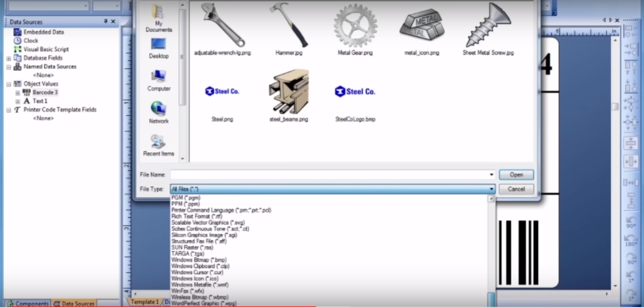Choose Rich Text Format (*.rtf) type
The width and height of the screenshot is (644, 307).
(x=197, y=217)
